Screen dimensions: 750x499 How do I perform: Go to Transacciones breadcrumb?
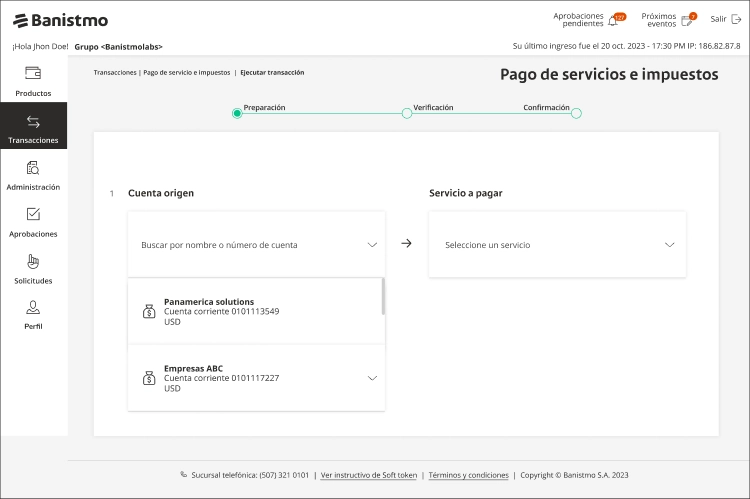(115, 73)
